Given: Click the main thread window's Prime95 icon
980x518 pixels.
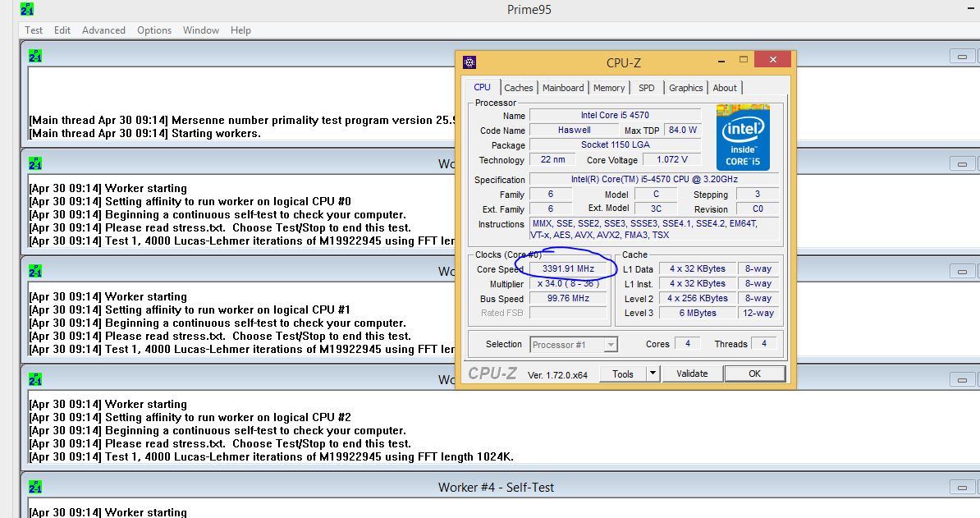Looking at the screenshot, I should pos(35,57).
